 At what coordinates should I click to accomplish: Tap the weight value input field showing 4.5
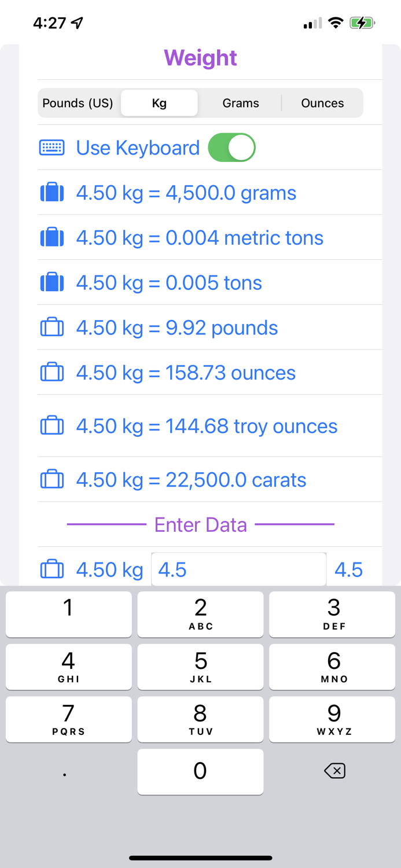click(238, 569)
